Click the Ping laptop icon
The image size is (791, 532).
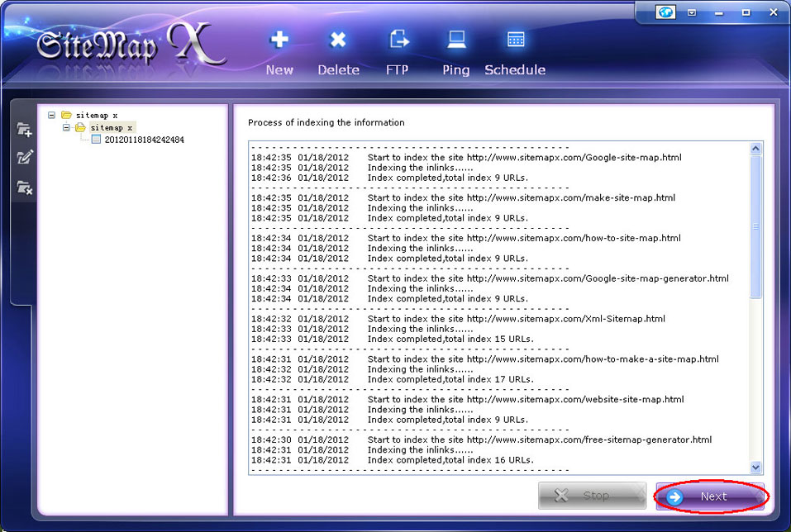tap(456, 40)
